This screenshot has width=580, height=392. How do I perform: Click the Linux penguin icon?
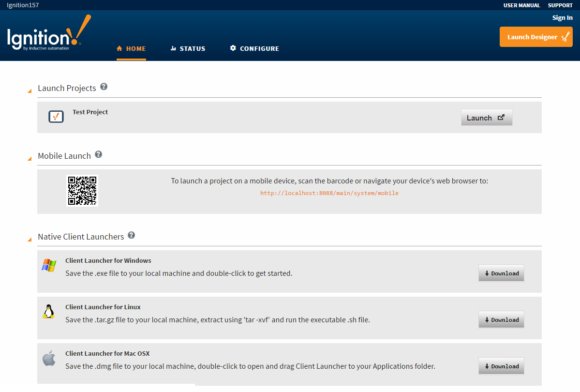[x=48, y=312]
